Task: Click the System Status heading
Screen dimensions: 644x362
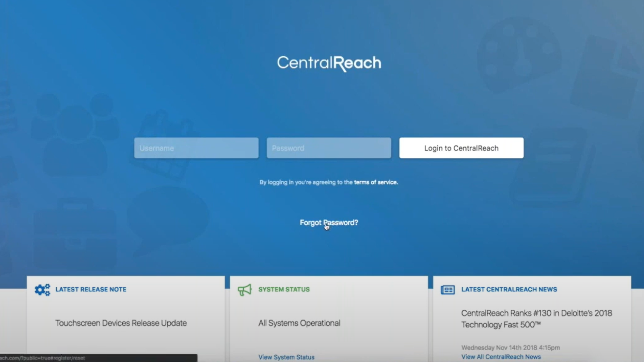Action: (284, 290)
